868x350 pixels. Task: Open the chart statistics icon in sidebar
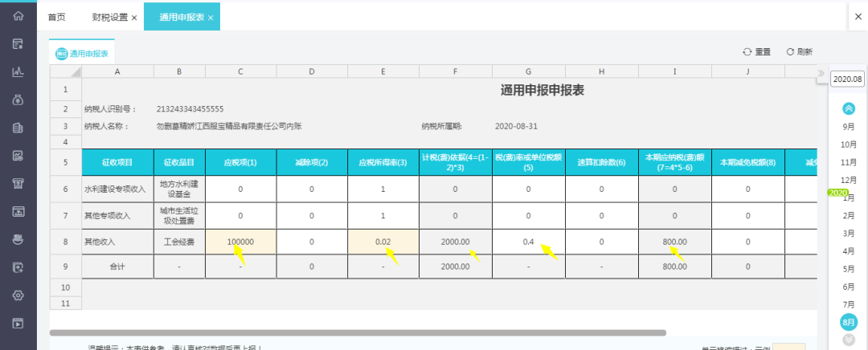[18, 71]
